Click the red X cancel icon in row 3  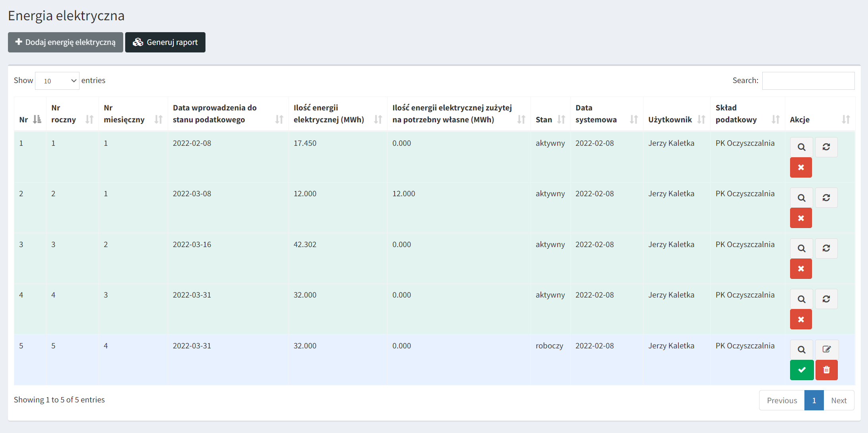[801, 269]
